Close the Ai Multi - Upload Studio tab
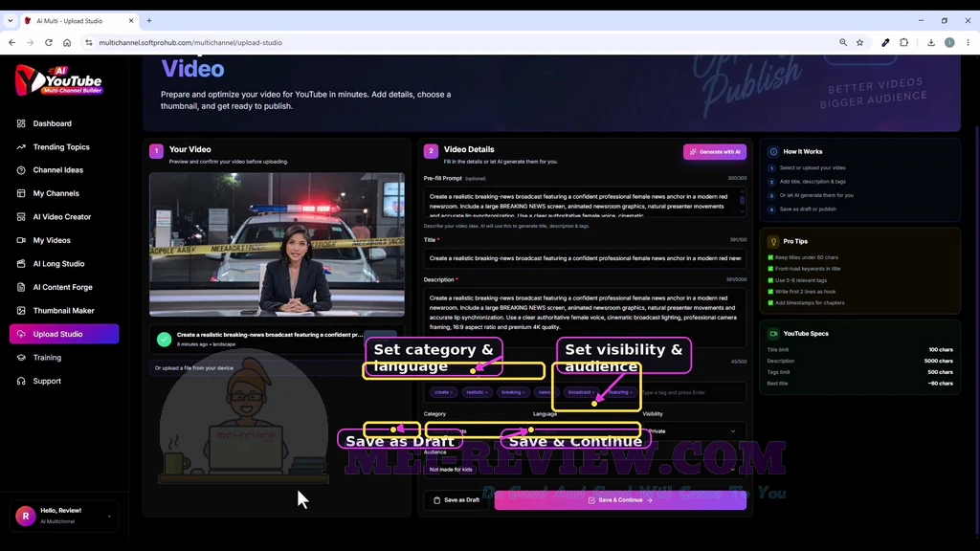 pyautogui.click(x=130, y=21)
